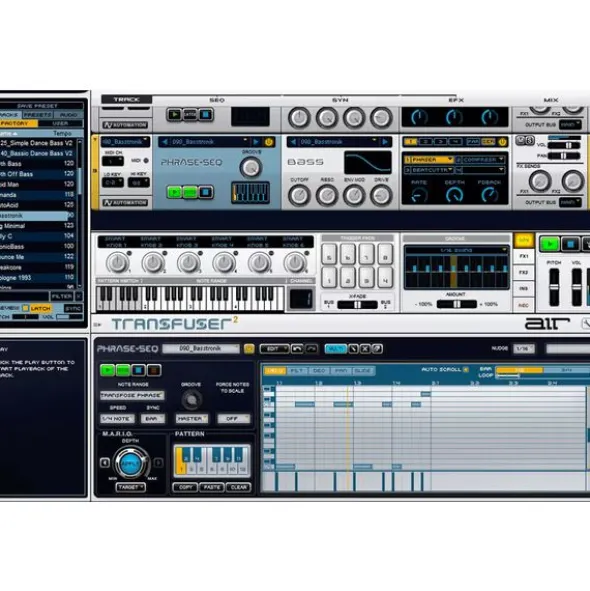Click the green play button in Phrase-Seq editor

tap(107, 370)
